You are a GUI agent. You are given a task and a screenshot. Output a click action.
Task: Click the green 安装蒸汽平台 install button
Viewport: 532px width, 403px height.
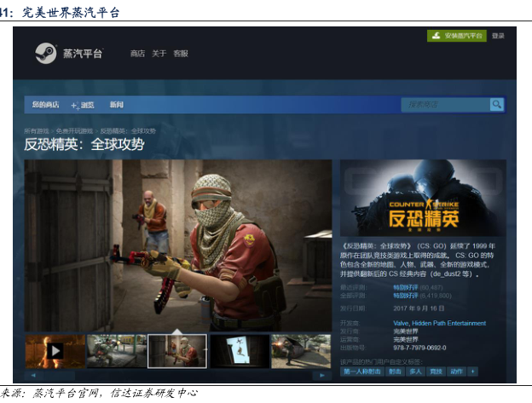click(457, 36)
